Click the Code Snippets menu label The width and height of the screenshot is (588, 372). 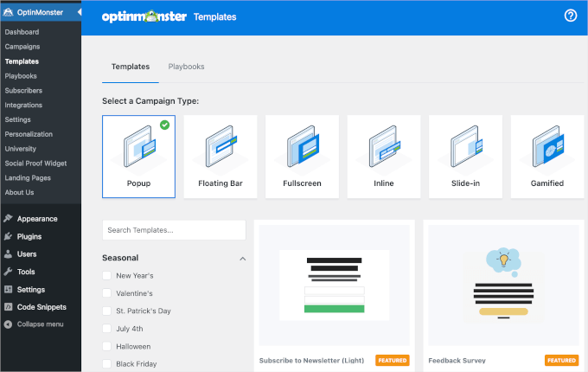tap(42, 307)
